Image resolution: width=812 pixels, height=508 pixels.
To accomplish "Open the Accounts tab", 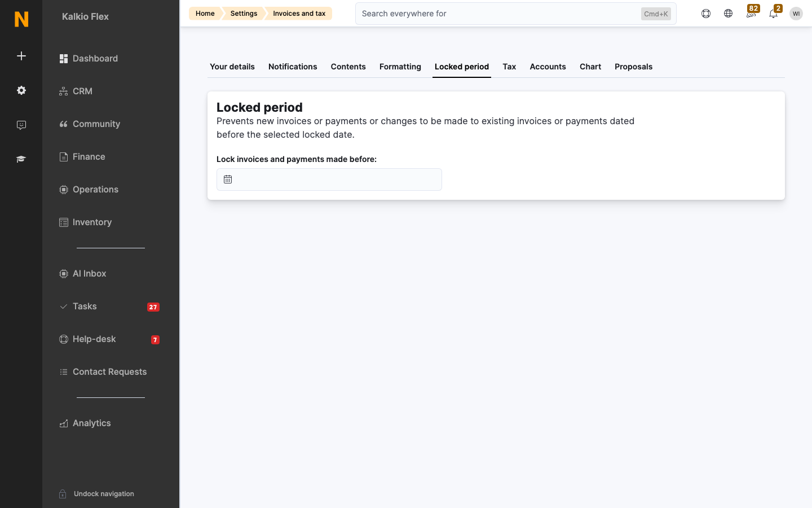I will tap(548, 67).
